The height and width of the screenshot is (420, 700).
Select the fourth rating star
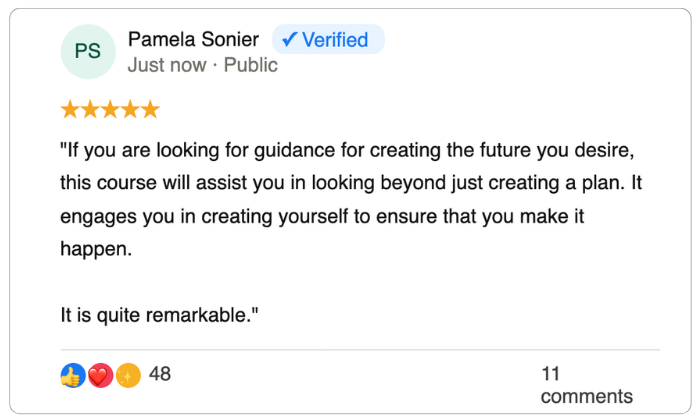[x=130, y=109]
